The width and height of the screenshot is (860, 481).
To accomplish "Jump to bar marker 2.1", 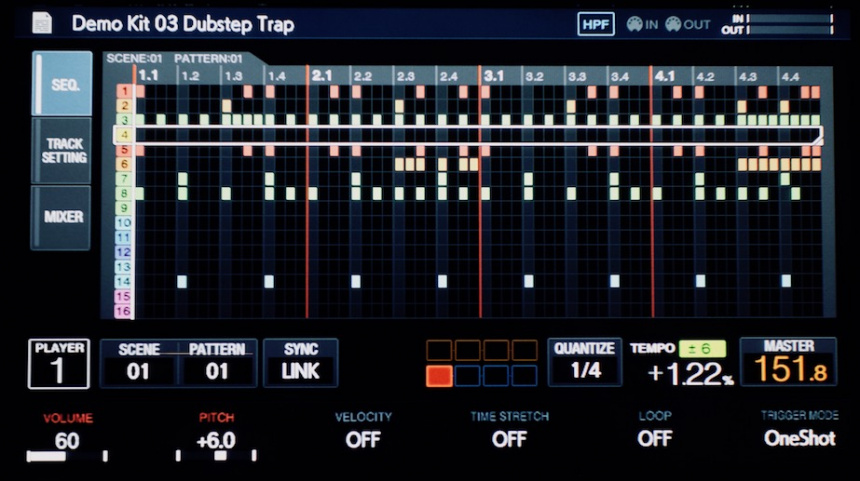I will [x=321, y=75].
